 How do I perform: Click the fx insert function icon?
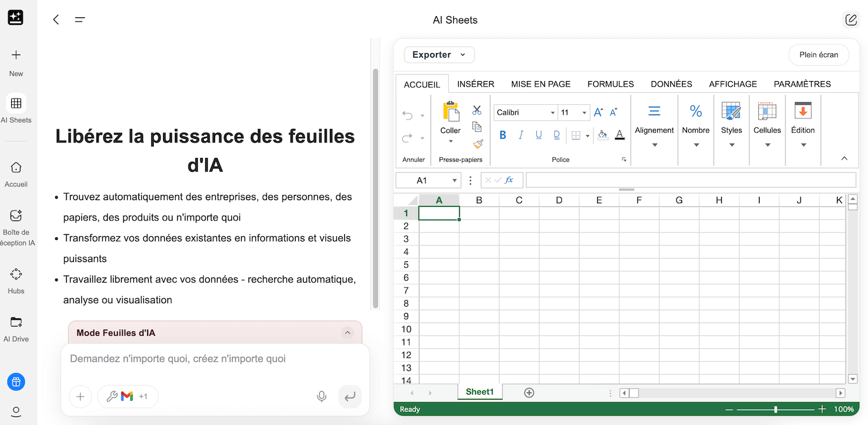pyautogui.click(x=510, y=180)
